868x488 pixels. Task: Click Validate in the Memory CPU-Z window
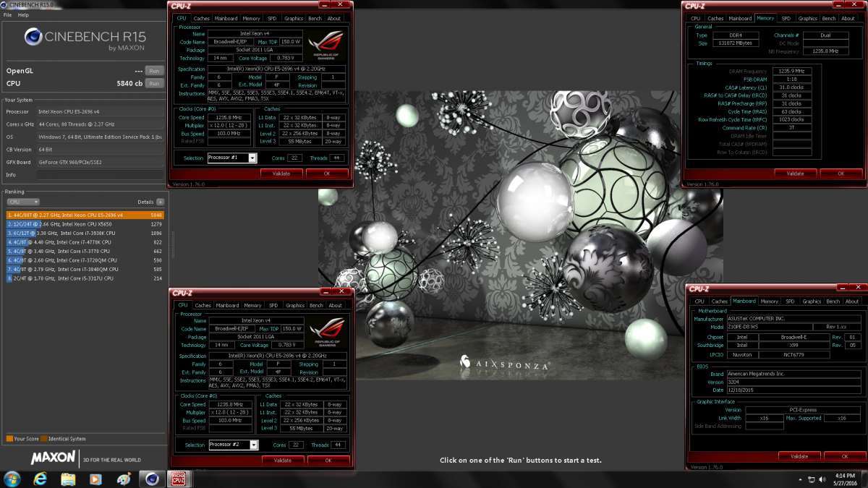795,174
